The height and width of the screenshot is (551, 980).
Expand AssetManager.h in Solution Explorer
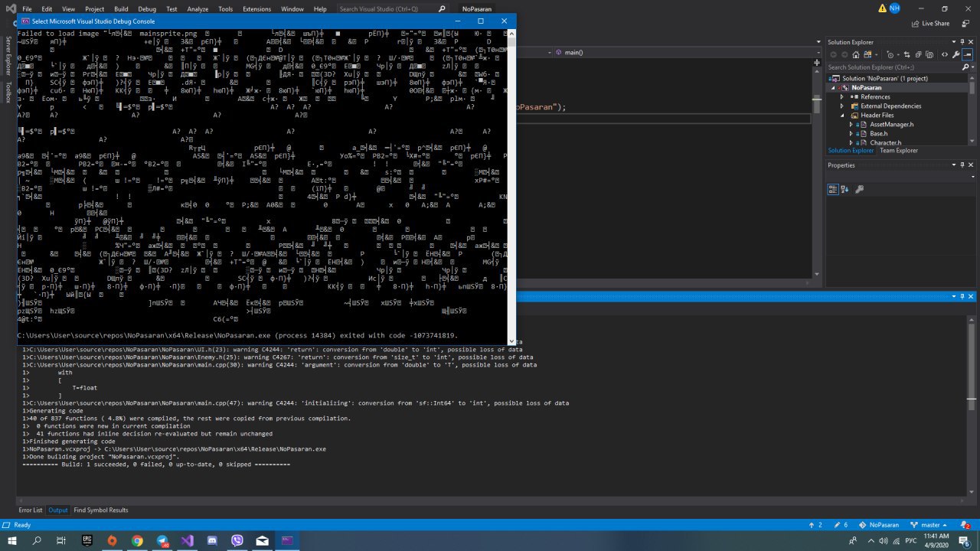pyautogui.click(x=851, y=125)
